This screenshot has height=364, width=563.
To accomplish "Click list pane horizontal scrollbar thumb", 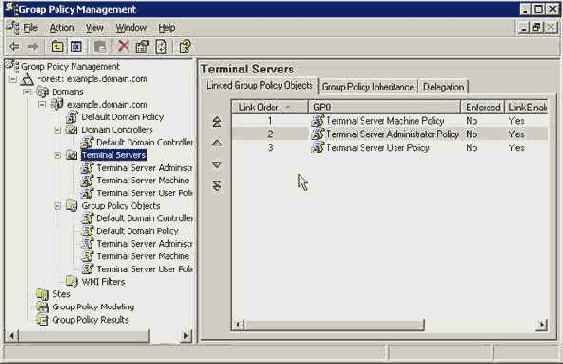I will [334, 325].
